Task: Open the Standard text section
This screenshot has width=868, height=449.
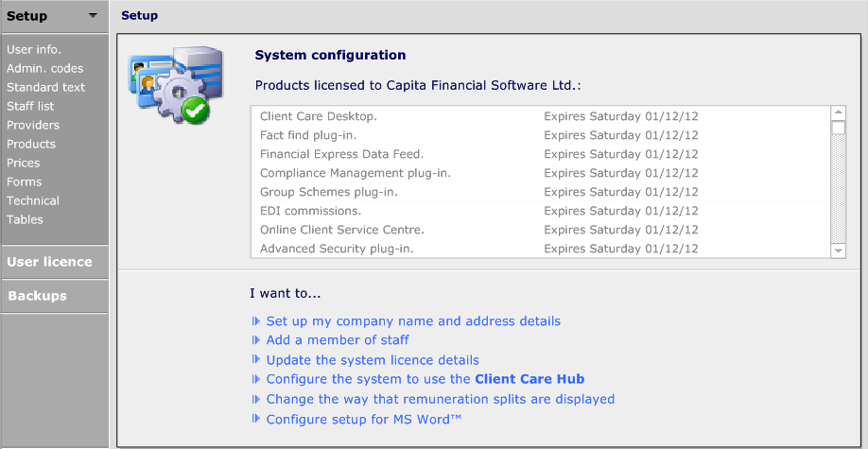Action: pos(45,87)
